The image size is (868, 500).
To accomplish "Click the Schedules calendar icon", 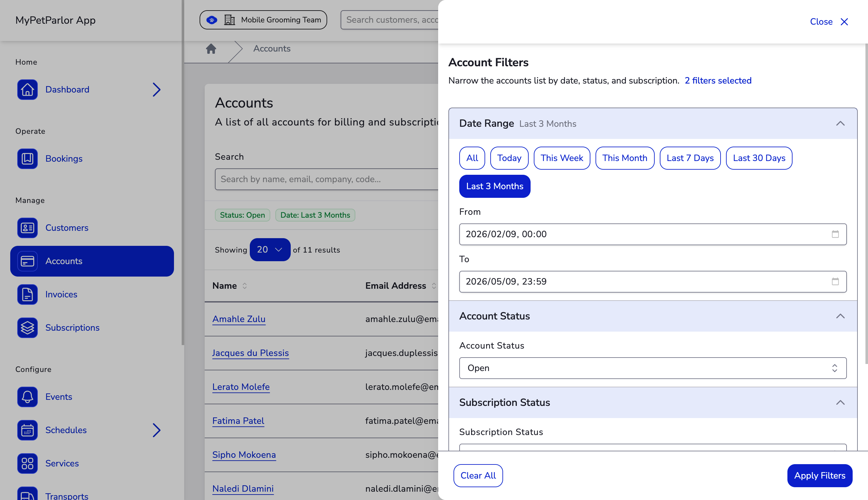I will 28,430.
